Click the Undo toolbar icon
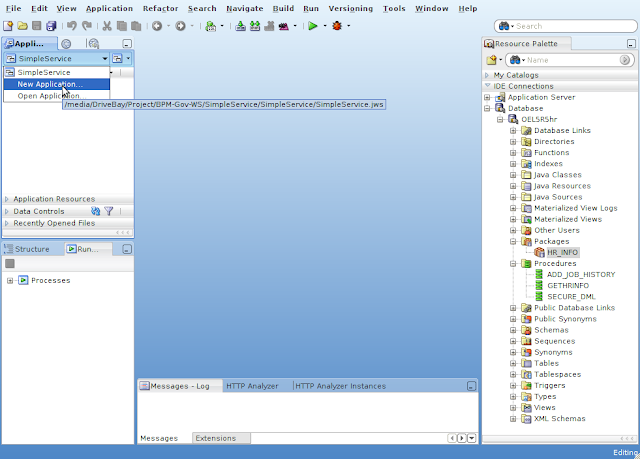 point(72,26)
